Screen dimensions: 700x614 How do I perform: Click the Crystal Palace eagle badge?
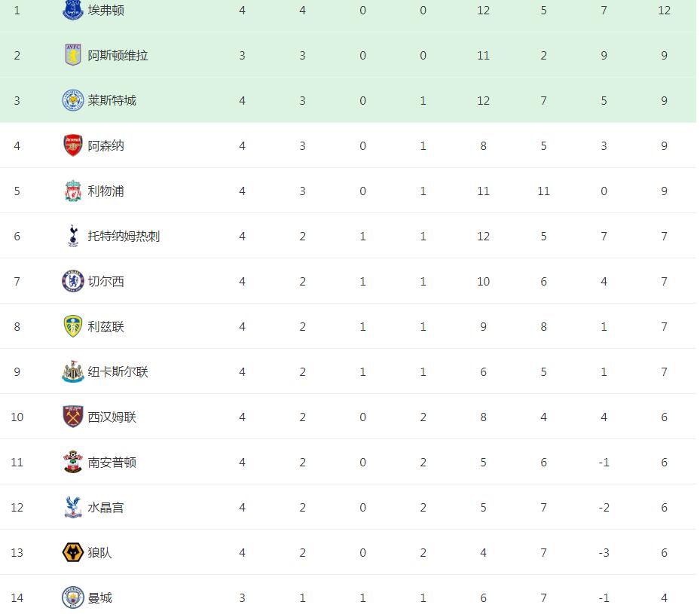tap(73, 507)
